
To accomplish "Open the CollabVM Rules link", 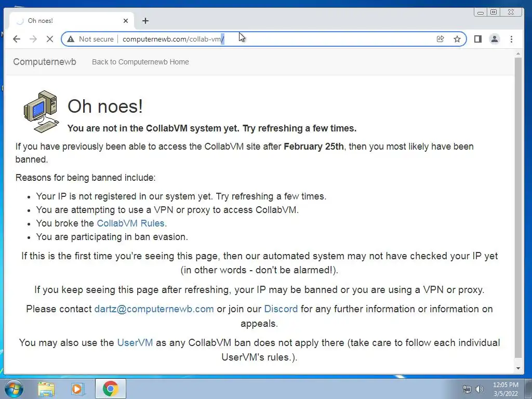I will (x=130, y=223).
